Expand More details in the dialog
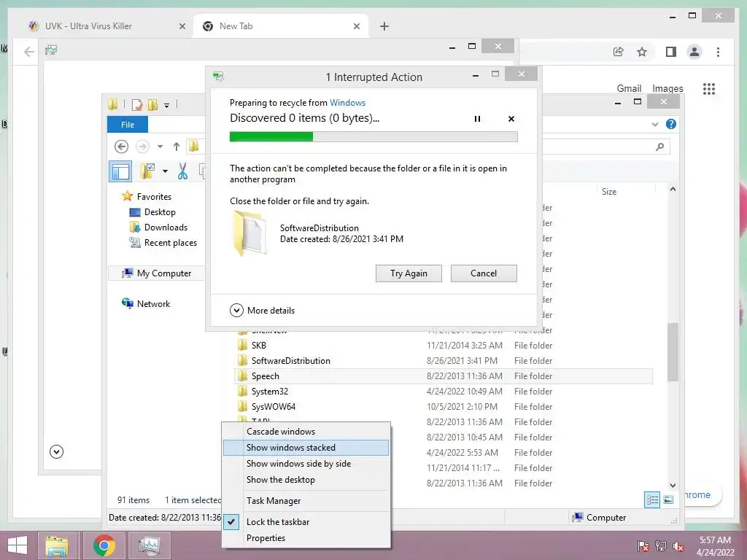747x560 pixels. click(262, 311)
